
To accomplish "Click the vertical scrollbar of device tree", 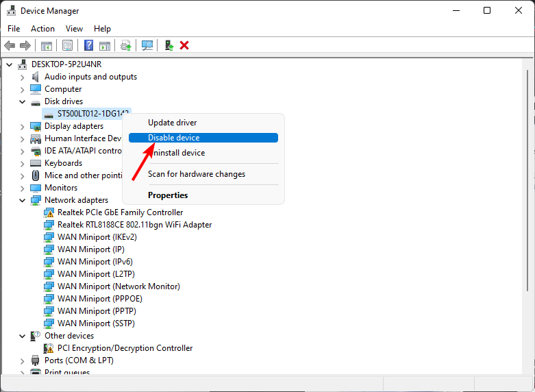I will pos(527,181).
